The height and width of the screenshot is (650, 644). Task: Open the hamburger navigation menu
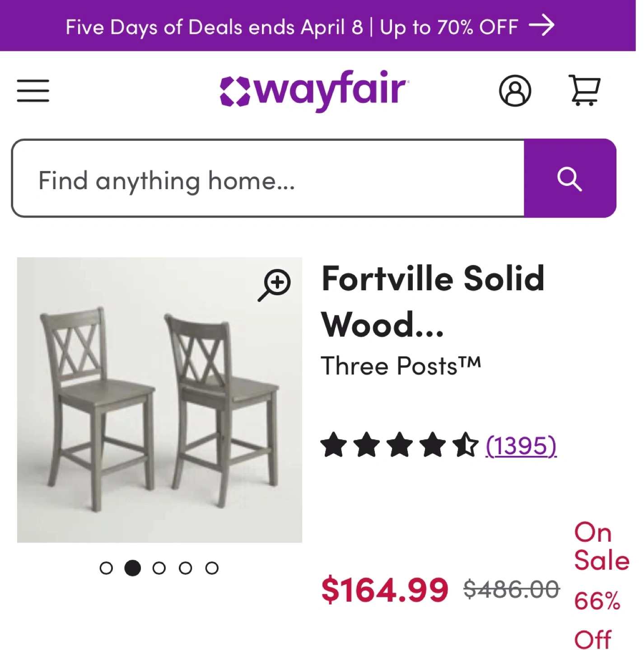pos(33,91)
